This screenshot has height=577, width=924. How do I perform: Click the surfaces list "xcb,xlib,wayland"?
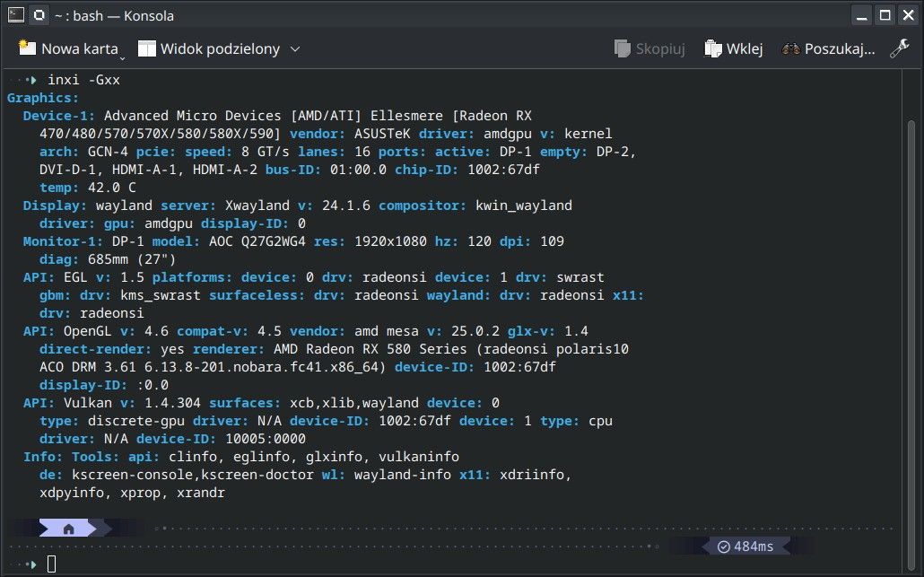point(354,403)
